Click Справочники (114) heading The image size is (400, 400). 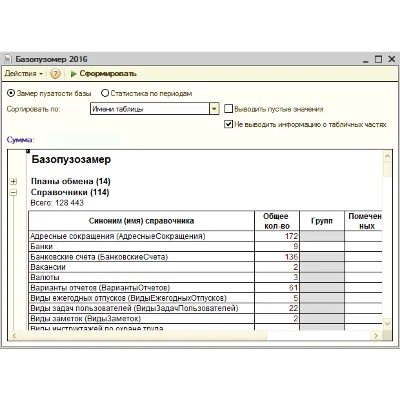(70, 192)
